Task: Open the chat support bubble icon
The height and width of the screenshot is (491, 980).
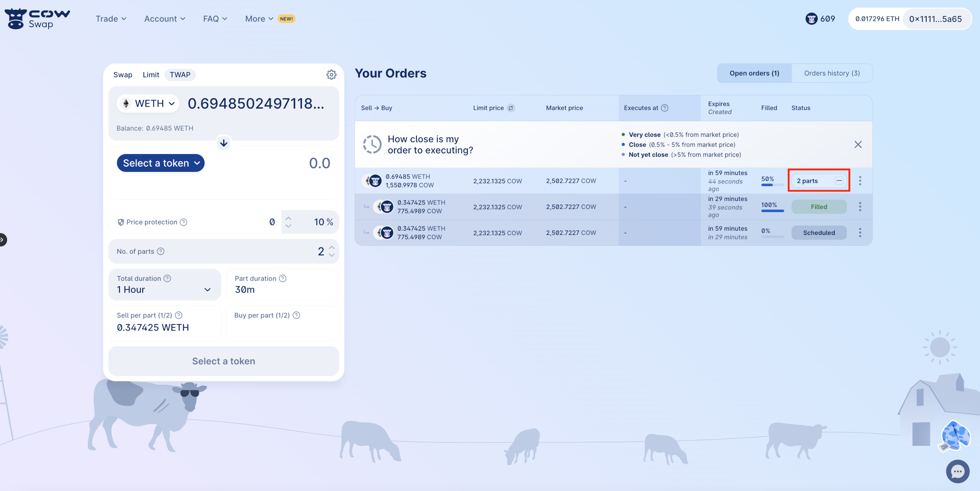Action: (957, 471)
